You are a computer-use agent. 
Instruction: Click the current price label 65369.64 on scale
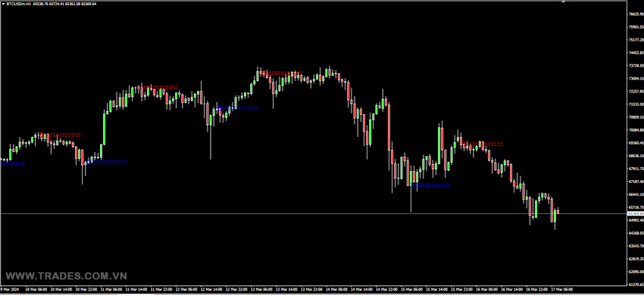click(636, 213)
